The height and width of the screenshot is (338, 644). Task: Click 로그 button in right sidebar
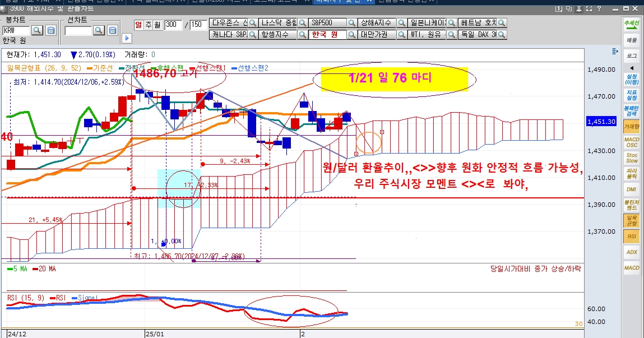[632, 56]
